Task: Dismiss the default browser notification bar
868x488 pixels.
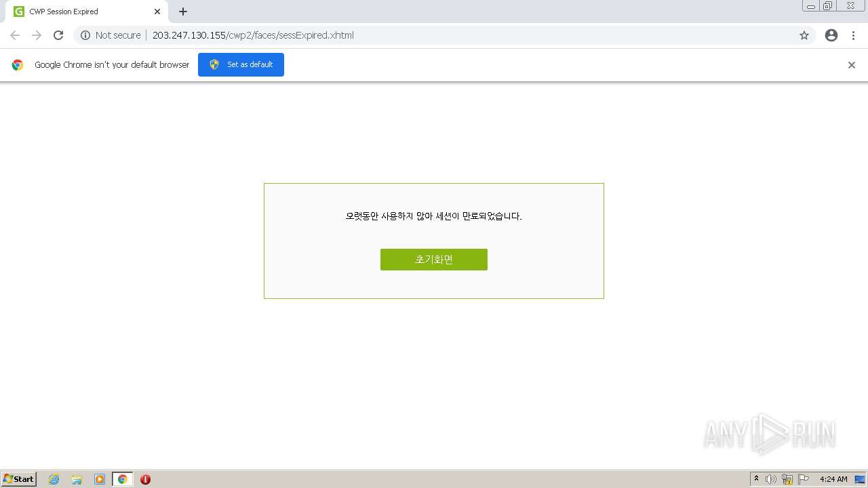Action: click(x=852, y=65)
